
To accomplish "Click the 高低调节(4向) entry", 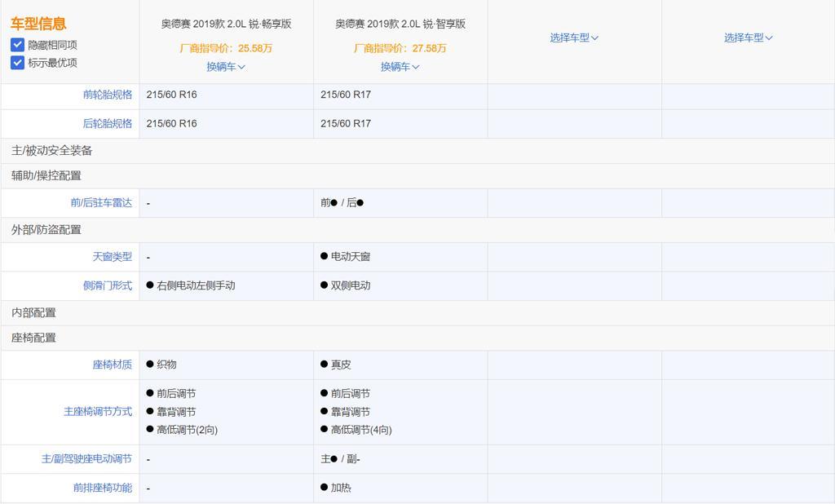I will (x=356, y=430).
